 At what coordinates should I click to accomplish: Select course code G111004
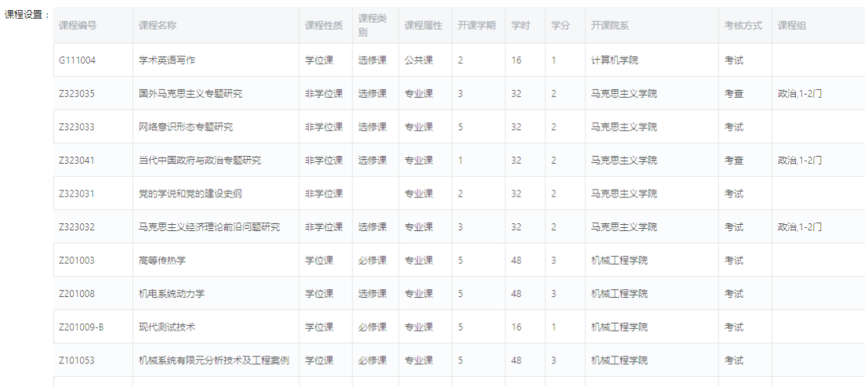pyautogui.click(x=78, y=60)
